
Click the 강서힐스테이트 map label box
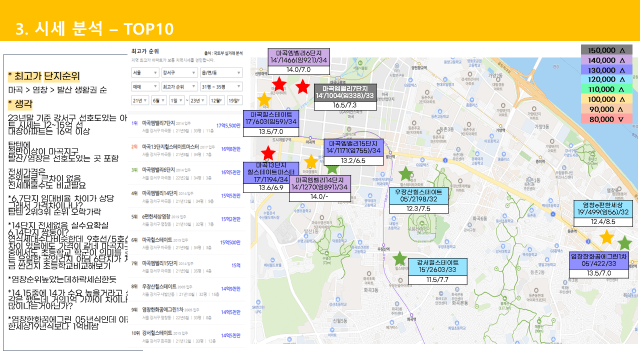pyautogui.click(x=438, y=271)
